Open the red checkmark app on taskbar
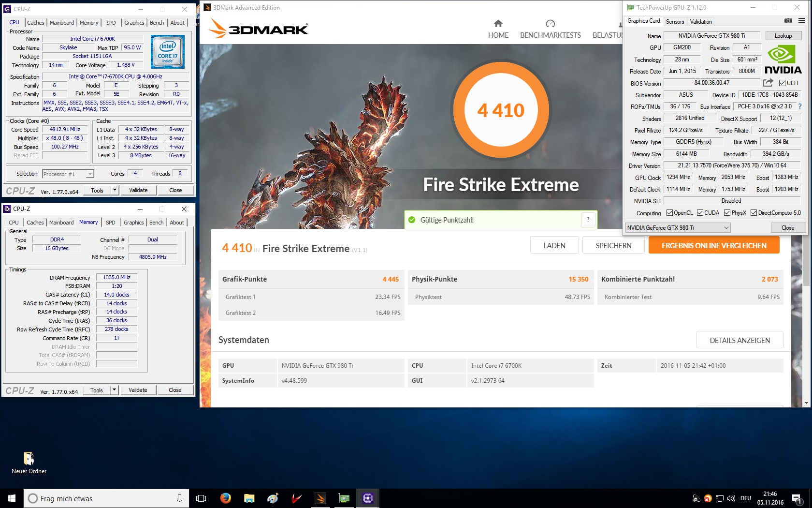 [x=296, y=498]
